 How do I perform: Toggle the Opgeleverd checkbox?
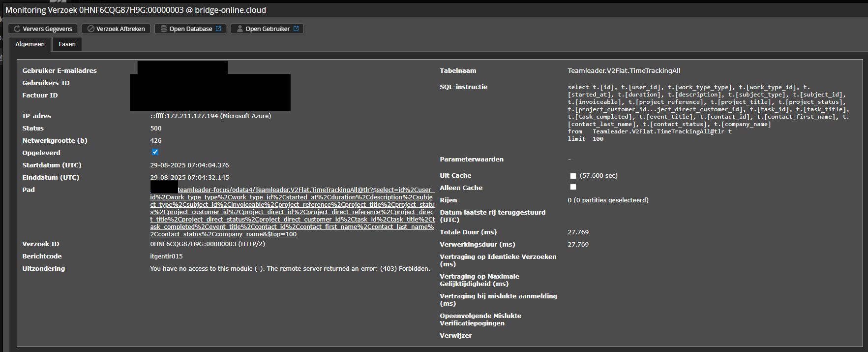click(x=155, y=152)
